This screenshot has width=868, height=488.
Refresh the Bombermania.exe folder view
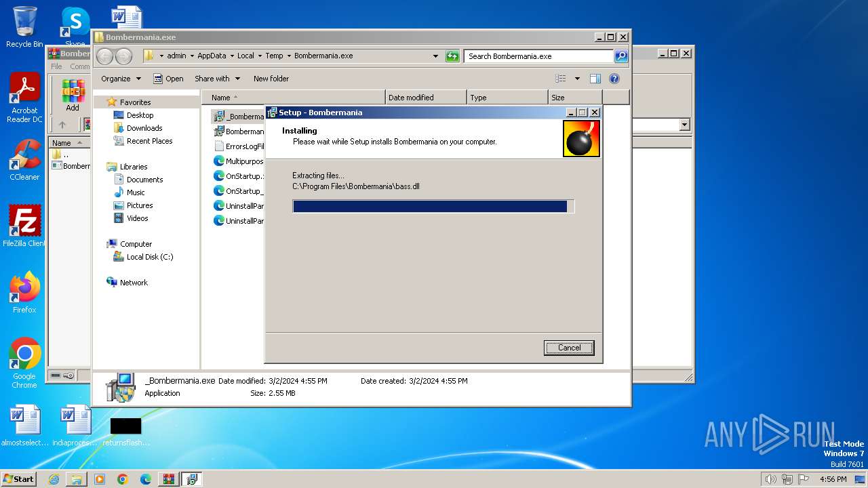point(452,56)
